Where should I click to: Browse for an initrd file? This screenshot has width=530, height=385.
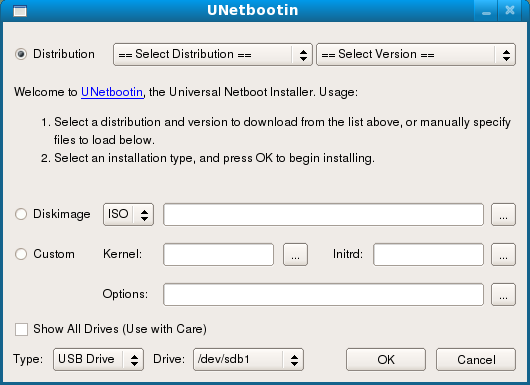503,255
